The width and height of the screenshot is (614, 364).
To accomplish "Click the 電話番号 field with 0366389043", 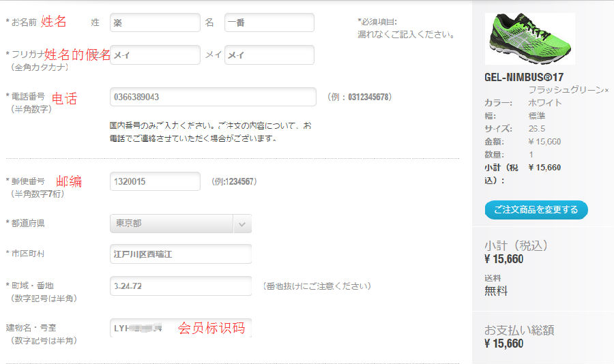I will coord(213,97).
